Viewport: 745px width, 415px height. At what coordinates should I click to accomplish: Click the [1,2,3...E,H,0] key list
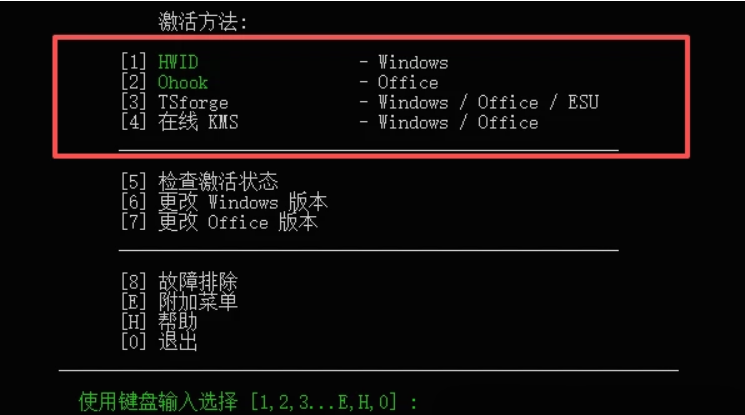pyautogui.click(x=324, y=402)
